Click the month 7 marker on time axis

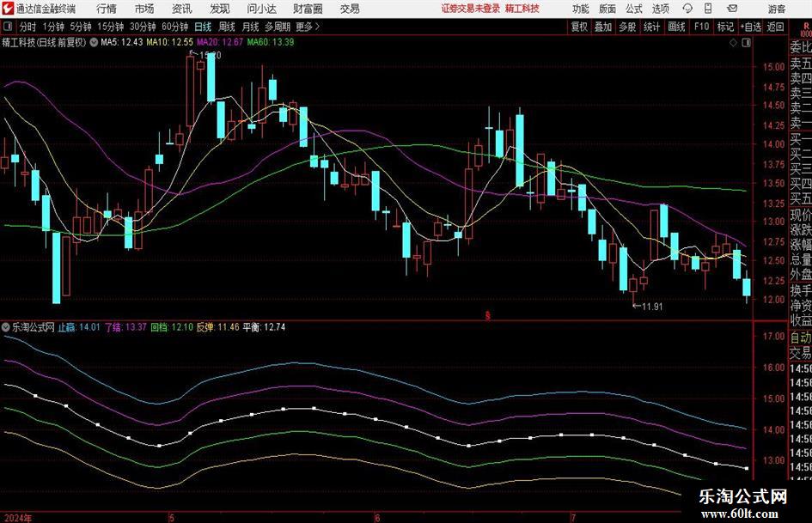pyautogui.click(x=573, y=517)
